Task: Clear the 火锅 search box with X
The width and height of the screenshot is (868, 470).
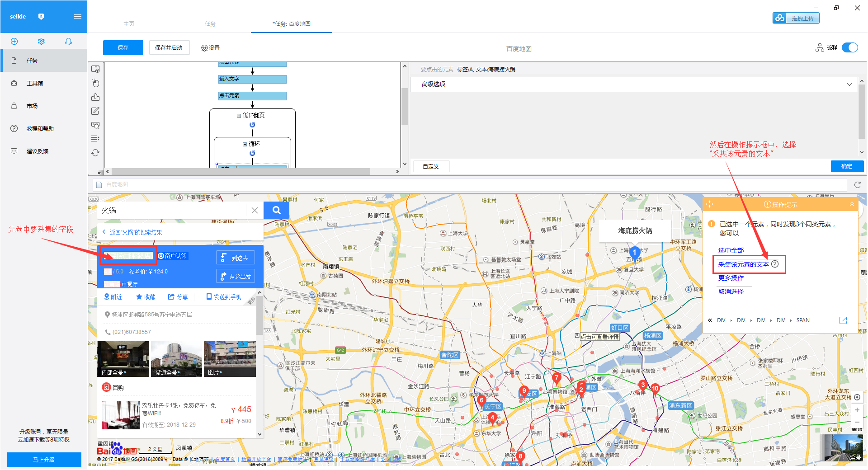Action: (x=255, y=210)
